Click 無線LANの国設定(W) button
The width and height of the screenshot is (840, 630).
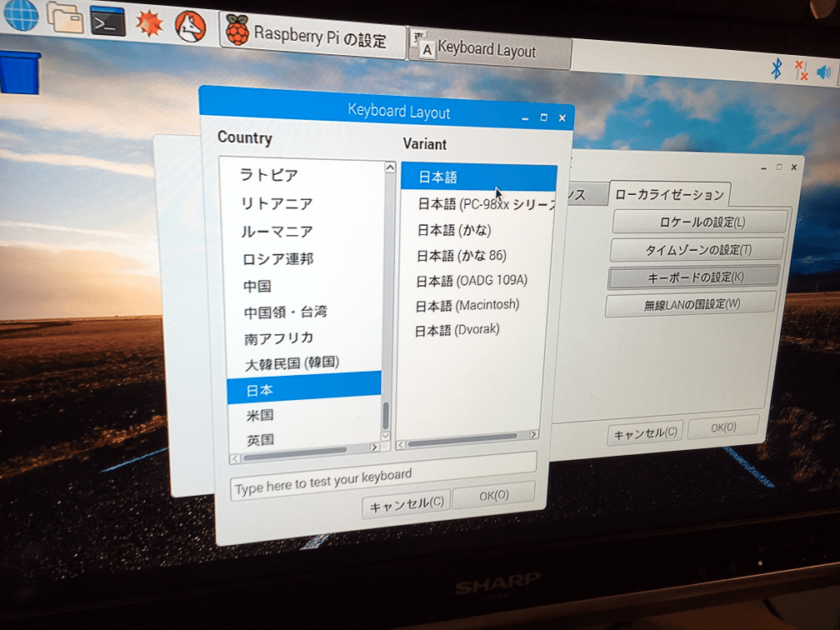click(x=691, y=305)
